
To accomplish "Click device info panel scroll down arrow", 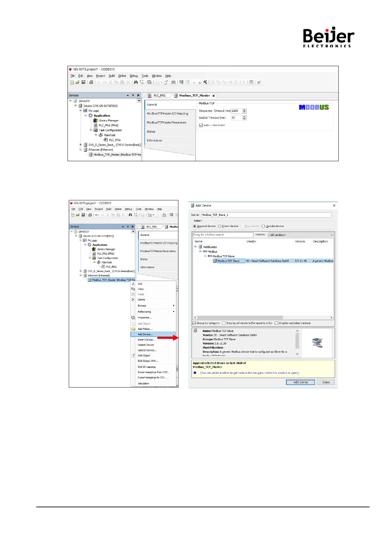I will [x=297, y=354].
